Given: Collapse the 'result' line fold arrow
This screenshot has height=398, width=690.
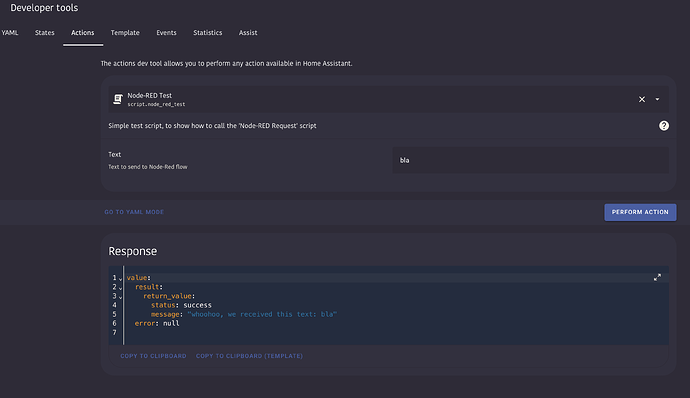Looking at the screenshot, I should tap(120, 287).
